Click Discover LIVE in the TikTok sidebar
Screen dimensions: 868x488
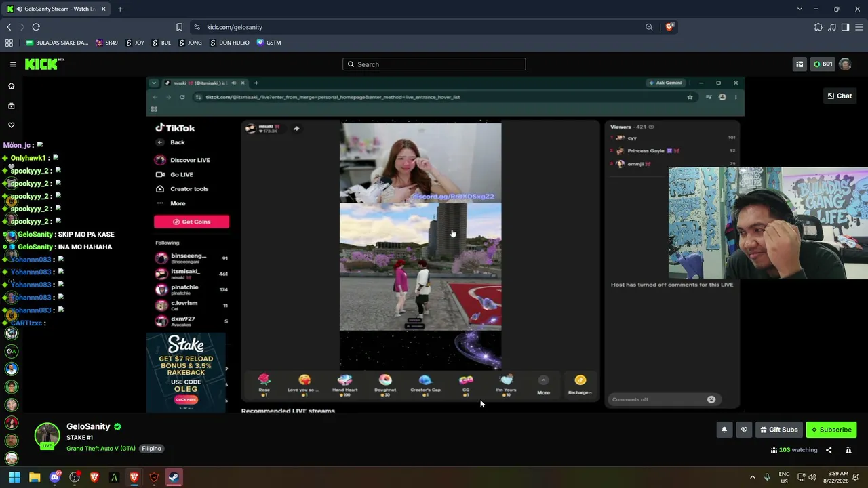[182, 160]
